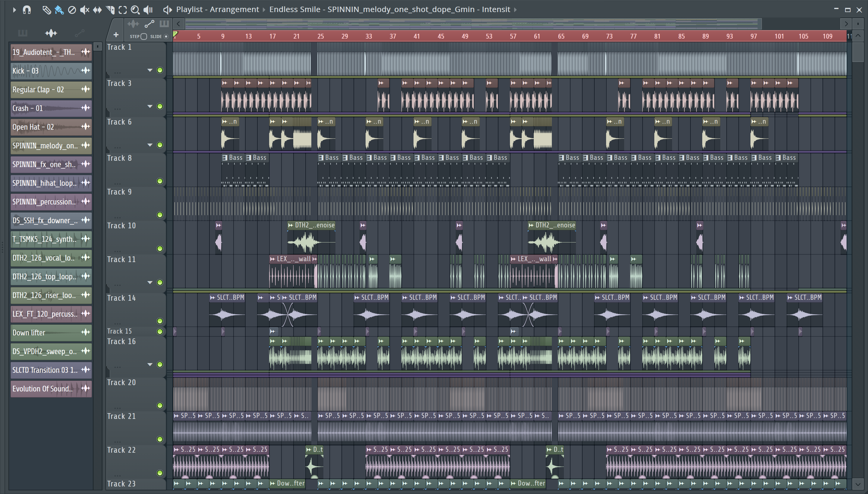Show pattern clips in picker panel
The width and height of the screenshot is (868, 494).
(x=23, y=33)
